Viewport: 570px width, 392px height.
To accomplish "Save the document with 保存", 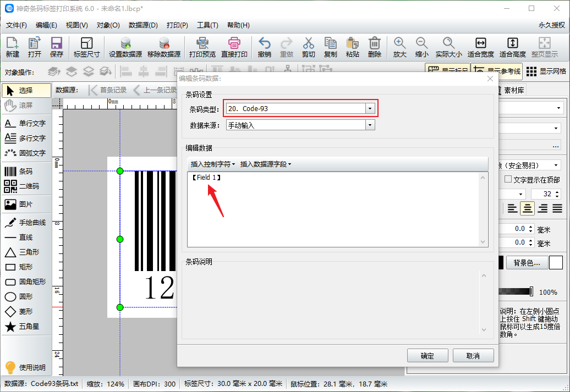I will [x=56, y=47].
